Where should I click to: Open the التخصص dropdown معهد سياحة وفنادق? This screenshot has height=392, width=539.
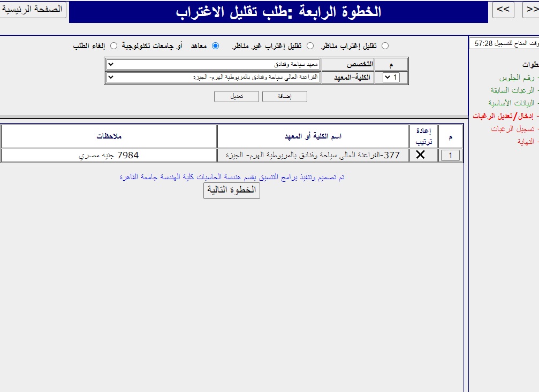pos(213,64)
